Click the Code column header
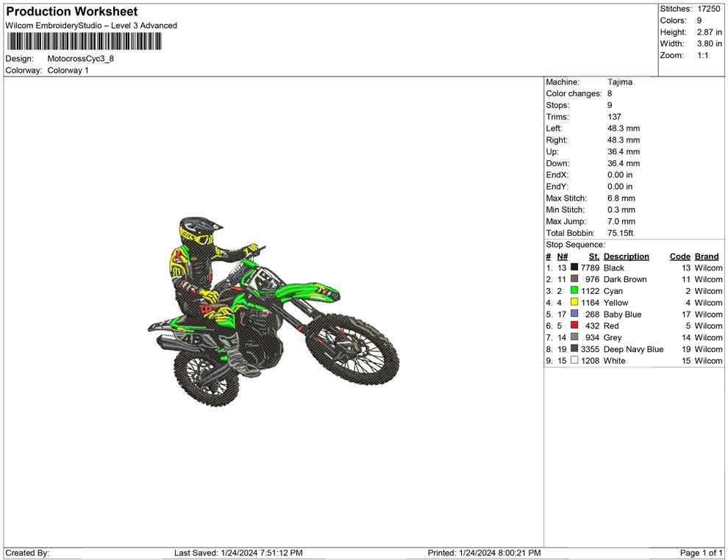Image resolution: width=728 pixels, height=560 pixels. coord(680,256)
